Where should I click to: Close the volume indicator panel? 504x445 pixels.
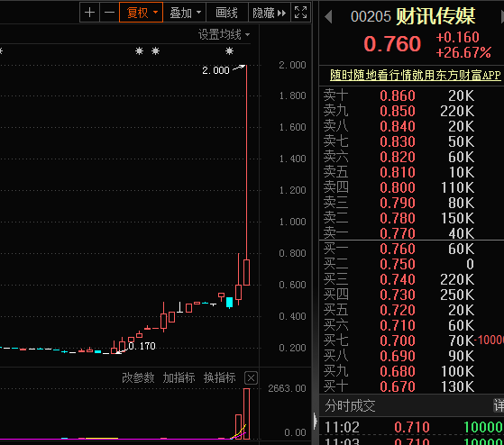251,378
